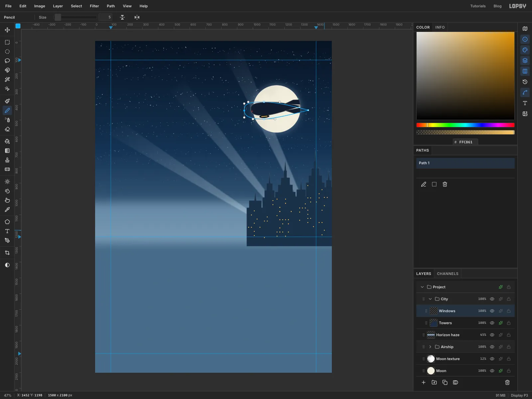
Task: Toggle visibility of Horizon haze layer
Action: (x=492, y=335)
